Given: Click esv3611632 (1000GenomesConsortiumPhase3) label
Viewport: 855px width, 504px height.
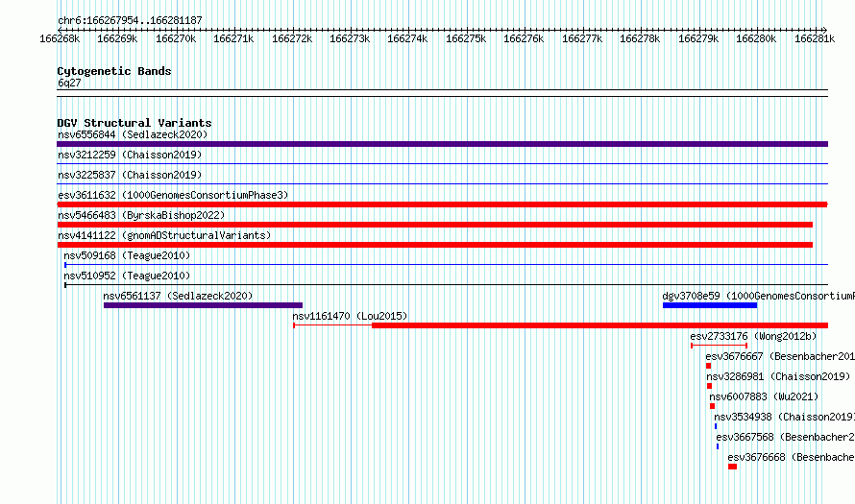Looking at the screenshot, I should pos(173,195).
